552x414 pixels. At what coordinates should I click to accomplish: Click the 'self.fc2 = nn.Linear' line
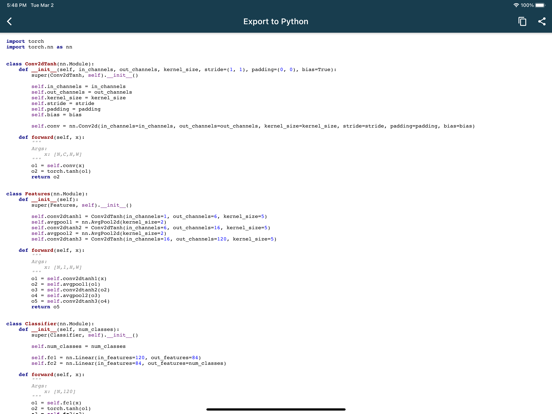[129, 363]
